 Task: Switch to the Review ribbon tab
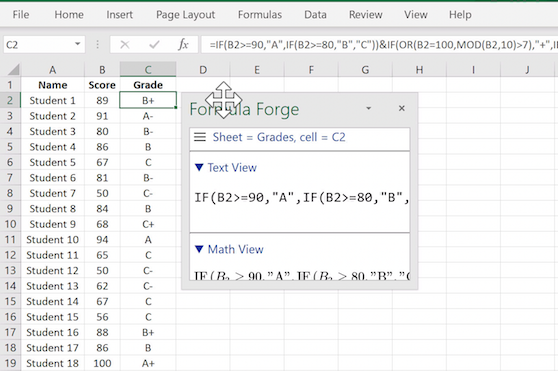point(365,15)
